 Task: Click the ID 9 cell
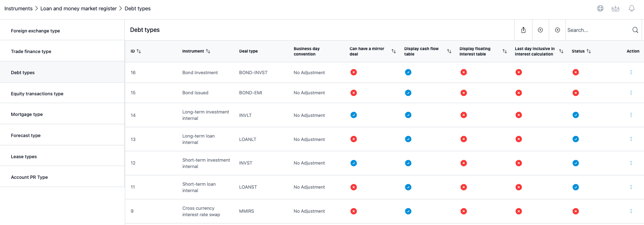point(132,211)
